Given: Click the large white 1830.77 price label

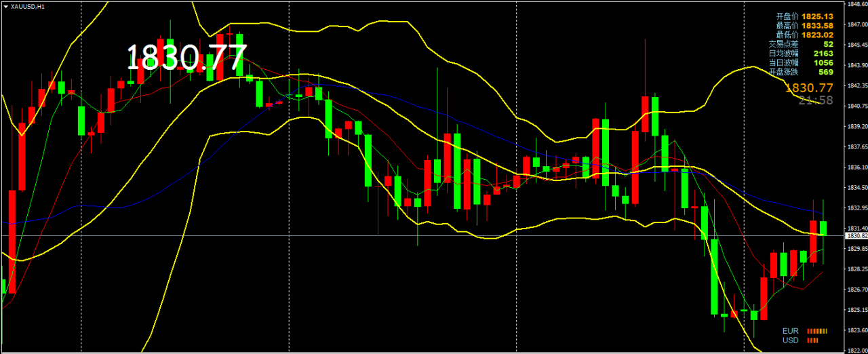Looking at the screenshot, I should pyautogui.click(x=186, y=58).
